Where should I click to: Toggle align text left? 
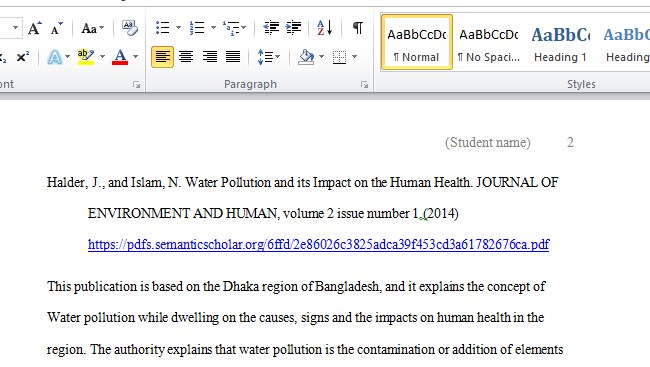(162, 57)
